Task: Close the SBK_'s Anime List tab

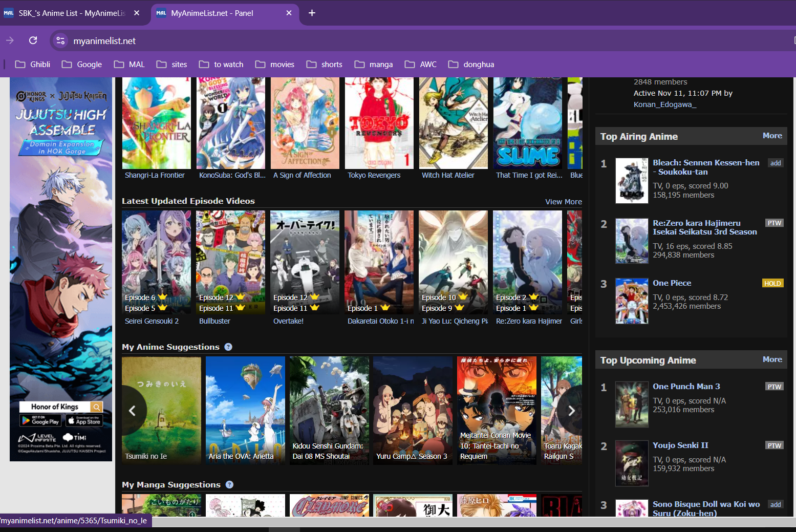Action: [137, 13]
